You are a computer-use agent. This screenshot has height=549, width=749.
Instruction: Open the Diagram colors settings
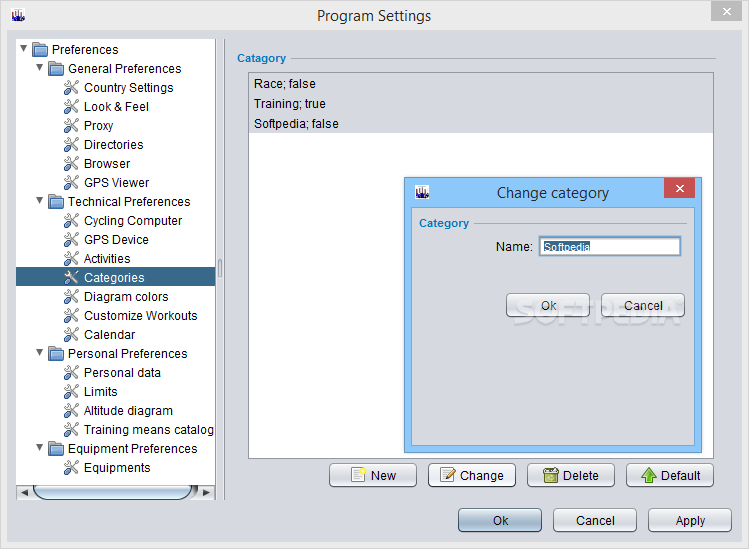point(126,297)
